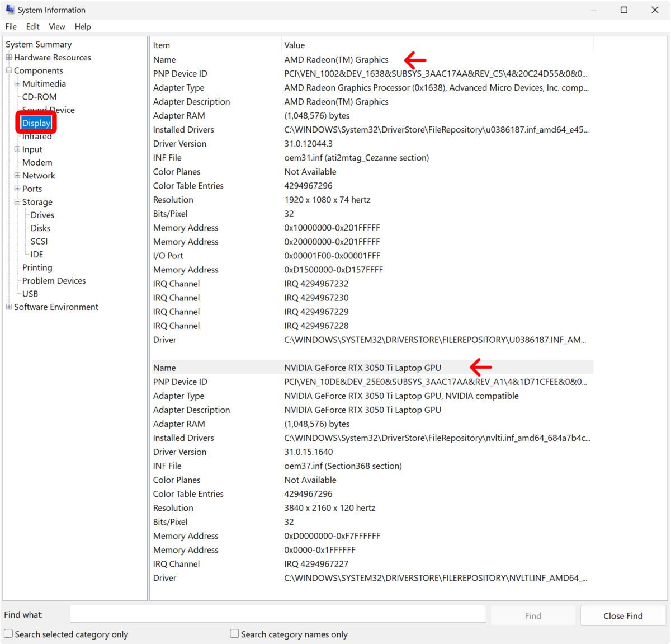Open the File menu
The image size is (671, 644).
tap(11, 26)
